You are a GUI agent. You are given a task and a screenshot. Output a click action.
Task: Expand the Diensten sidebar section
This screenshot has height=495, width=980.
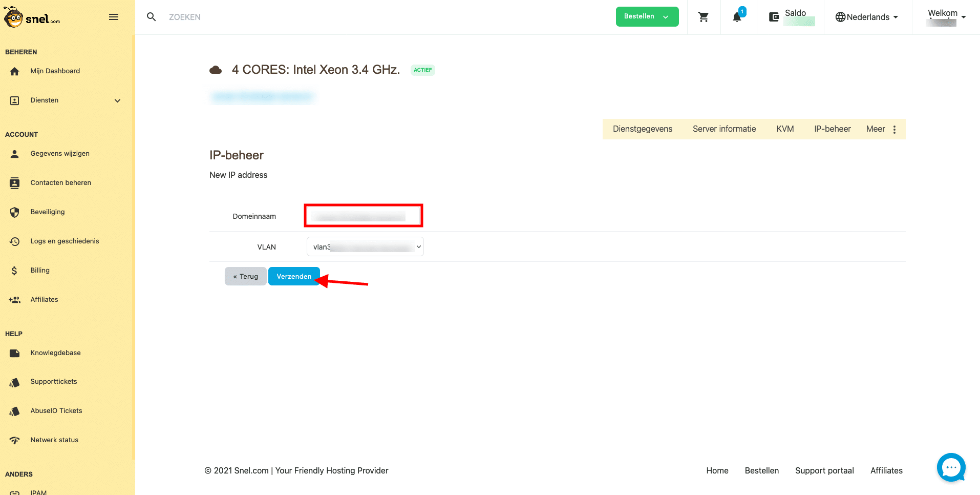click(117, 100)
